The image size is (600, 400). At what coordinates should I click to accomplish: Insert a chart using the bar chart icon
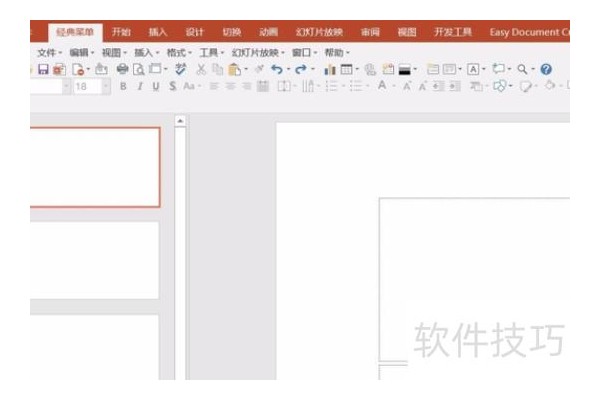330,69
